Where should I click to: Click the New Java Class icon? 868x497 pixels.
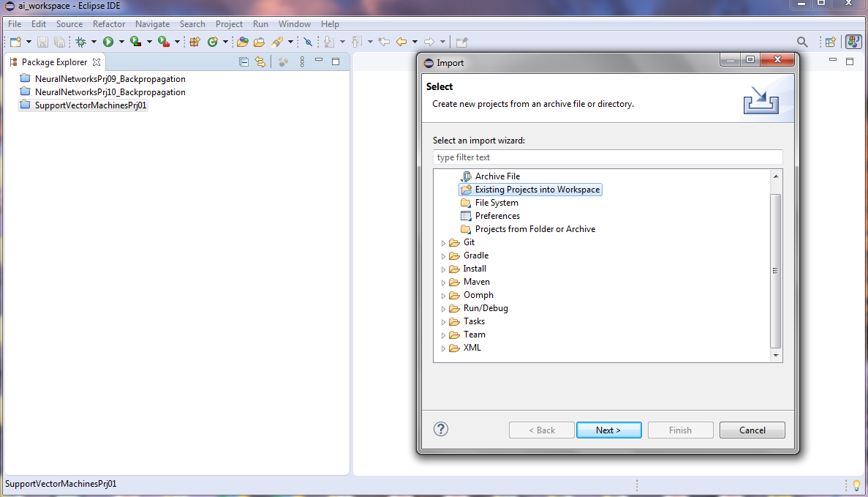pyautogui.click(x=213, y=42)
